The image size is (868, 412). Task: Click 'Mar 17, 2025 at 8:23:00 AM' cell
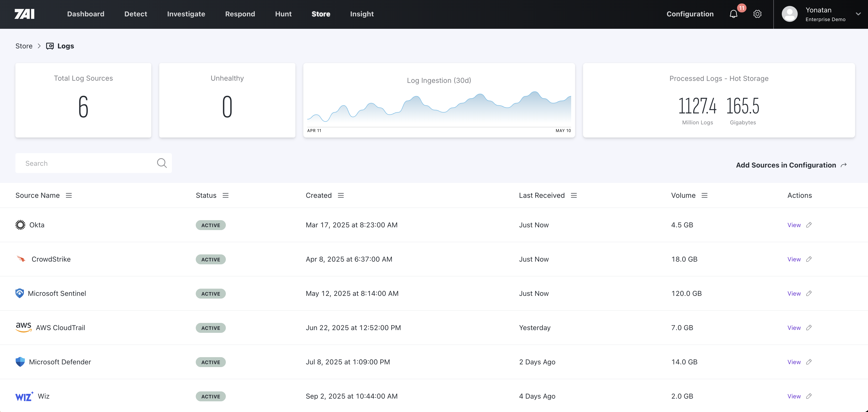(x=352, y=225)
